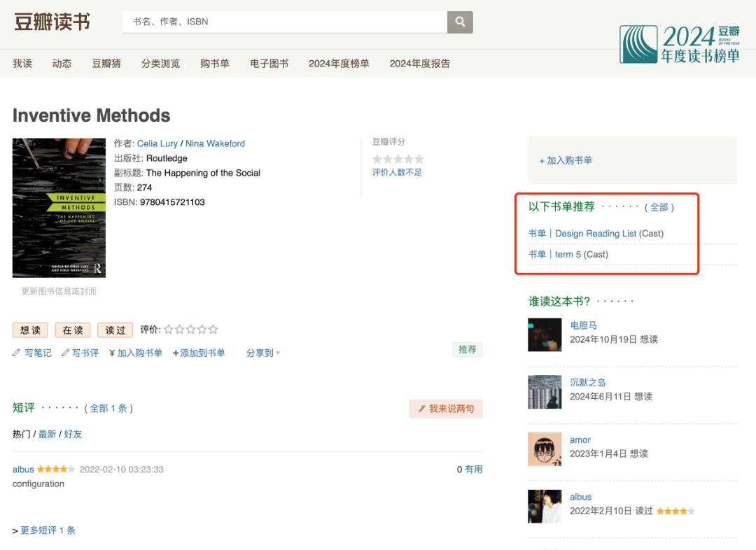This screenshot has width=756, height=550.
Task: Expand the 分享到 dropdown
Action: pyautogui.click(x=263, y=353)
